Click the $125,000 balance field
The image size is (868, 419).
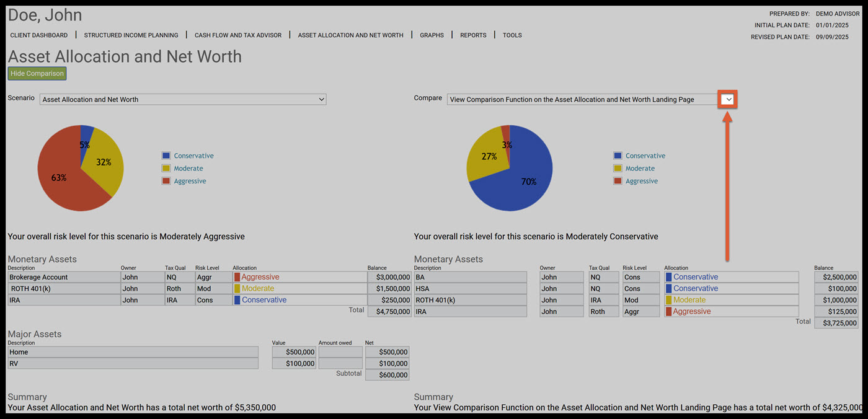click(x=836, y=312)
